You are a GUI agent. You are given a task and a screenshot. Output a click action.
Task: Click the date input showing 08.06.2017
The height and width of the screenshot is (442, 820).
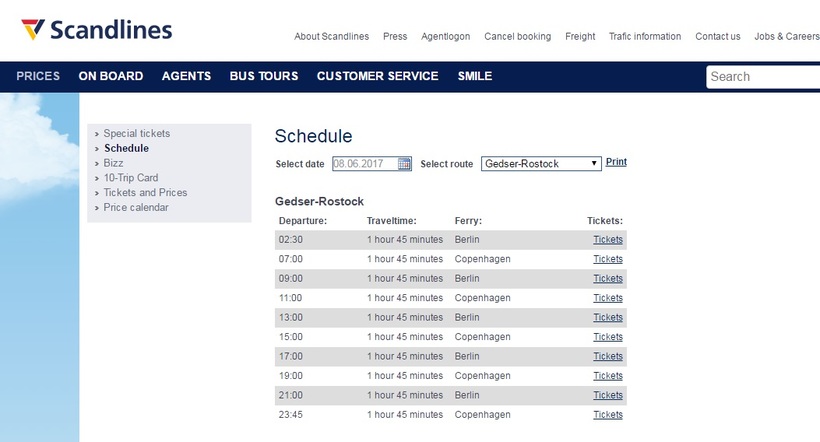[365, 164]
